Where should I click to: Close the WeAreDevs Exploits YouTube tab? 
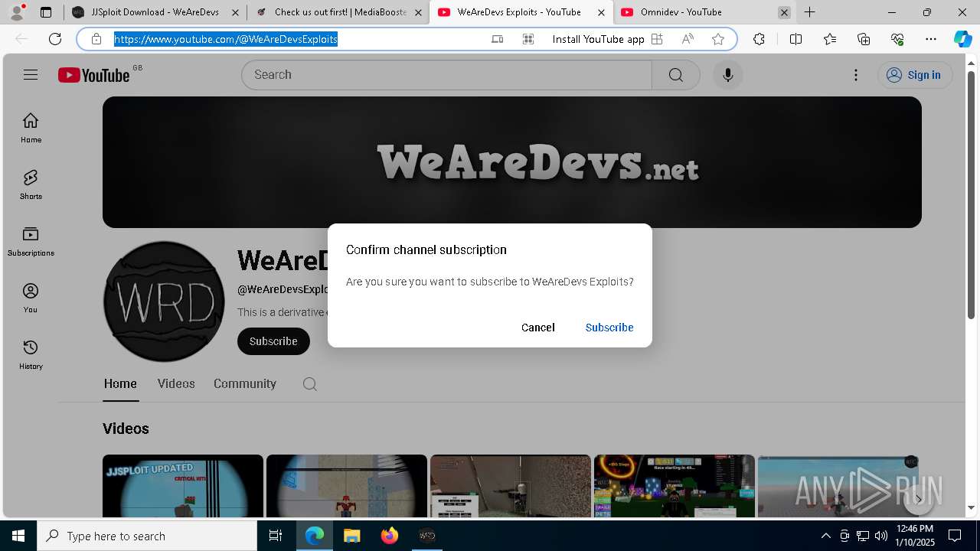point(601,12)
